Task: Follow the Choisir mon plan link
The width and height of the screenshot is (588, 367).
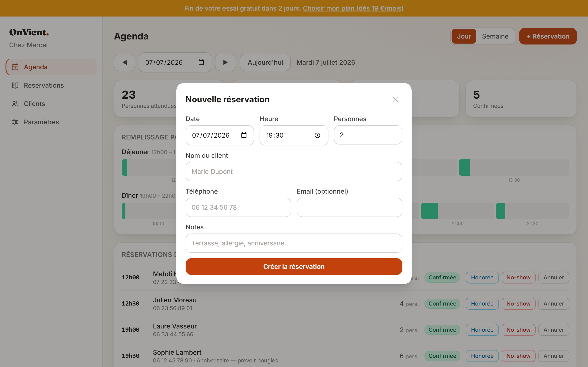Action: [x=353, y=8]
